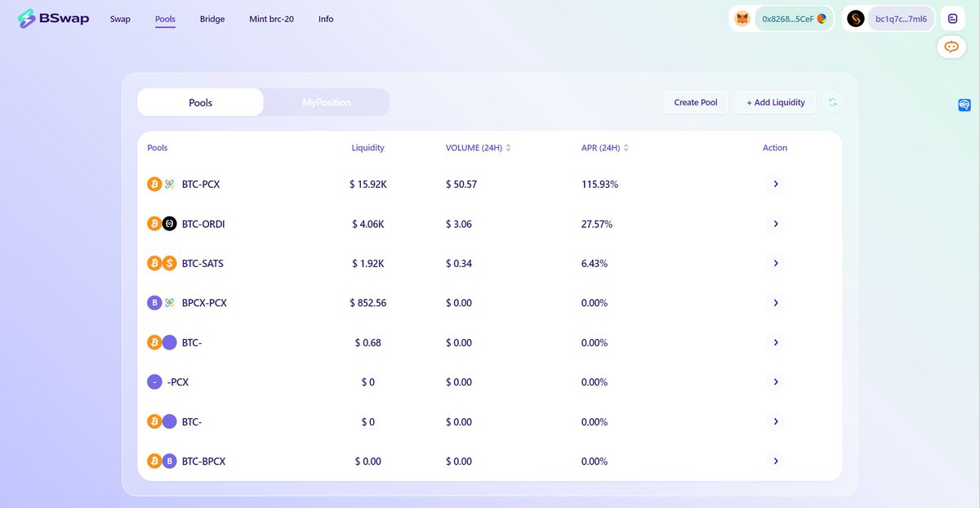Click the + Add Liquidity button
The width and height of the screenshot is (980, 508).
(x=776, y=102)
